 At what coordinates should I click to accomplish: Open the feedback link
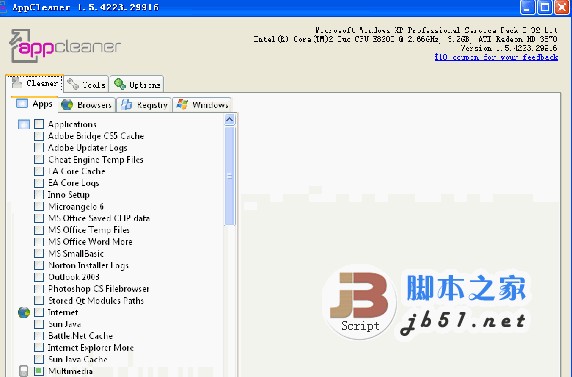(x=496, y=57)
